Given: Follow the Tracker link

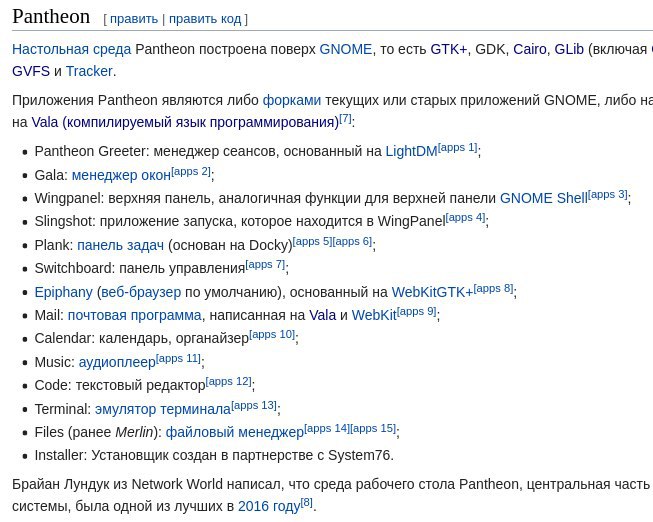Looking at the screenshot, I should tap(89, 71).
